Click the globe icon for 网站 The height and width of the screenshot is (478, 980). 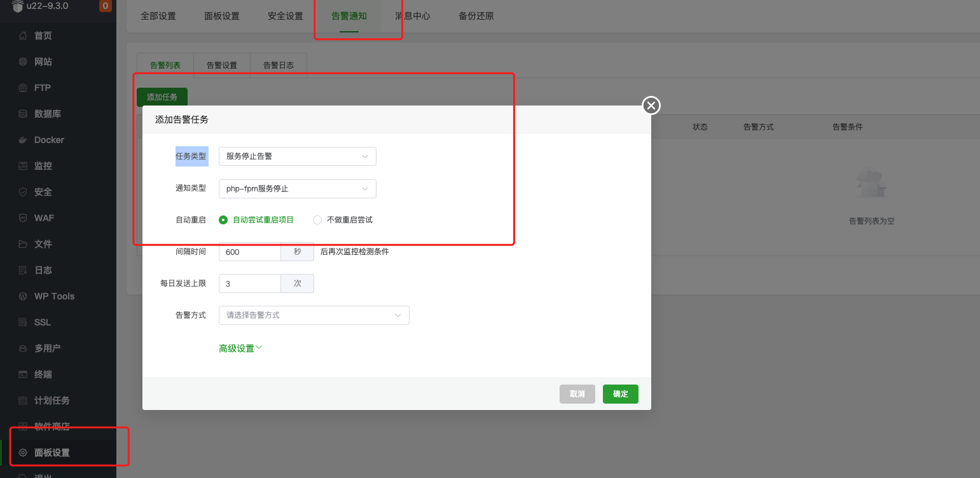tap(23, 62)
